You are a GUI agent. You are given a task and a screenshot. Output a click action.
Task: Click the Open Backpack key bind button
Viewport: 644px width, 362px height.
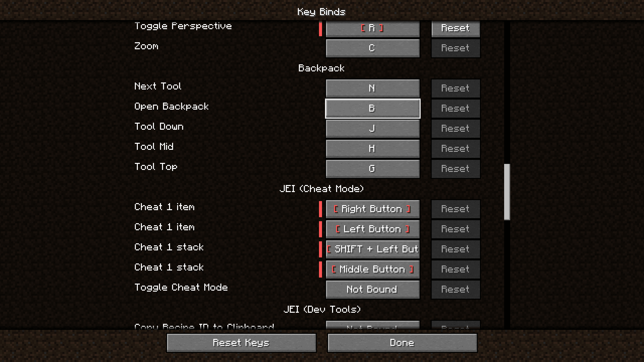pos(372,108)
